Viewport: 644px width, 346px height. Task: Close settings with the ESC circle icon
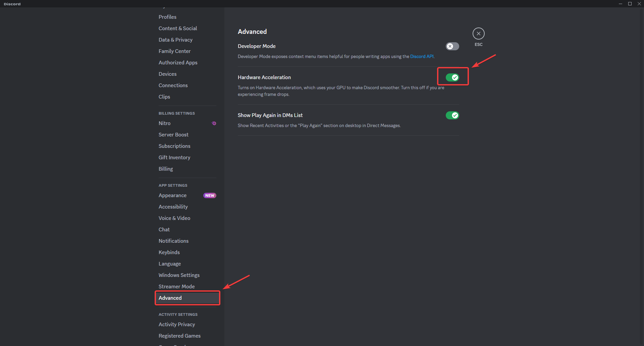click(x=478, y=34)
